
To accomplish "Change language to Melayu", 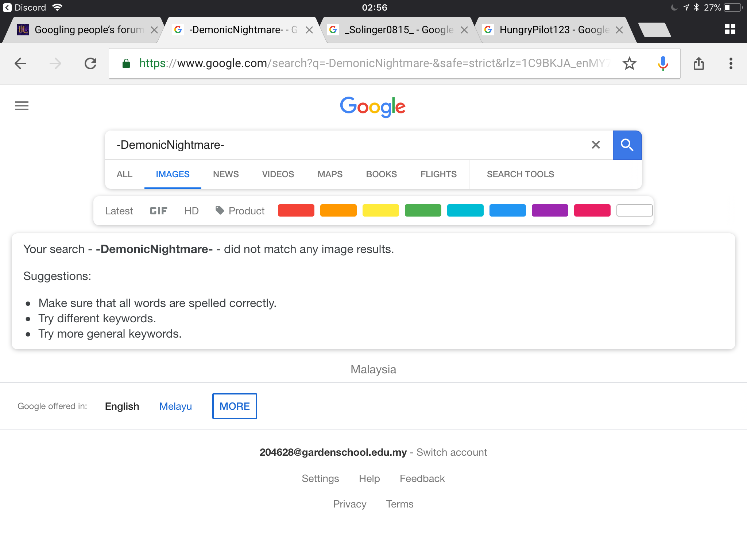I will coord(175,406).
